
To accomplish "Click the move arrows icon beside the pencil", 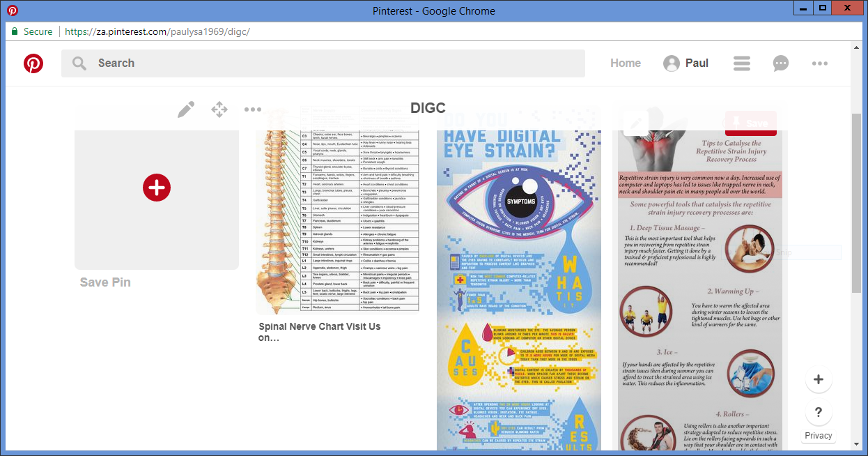I will pos(219,109).
